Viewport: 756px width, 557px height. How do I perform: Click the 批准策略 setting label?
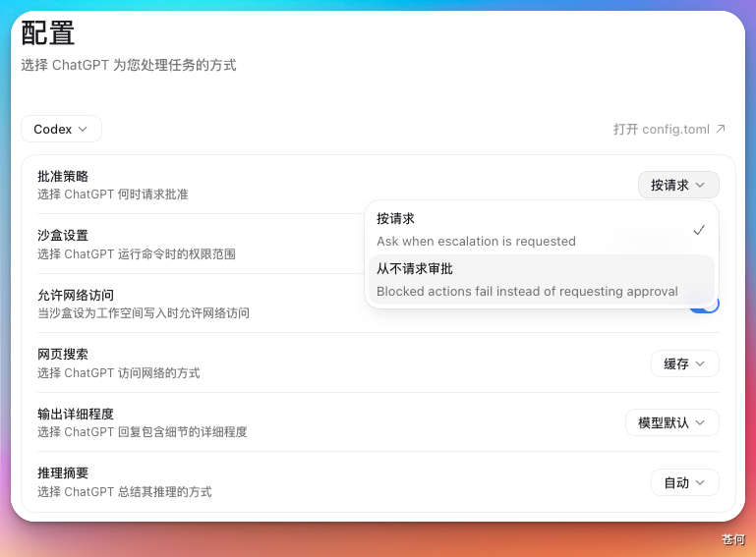[63, 177]
